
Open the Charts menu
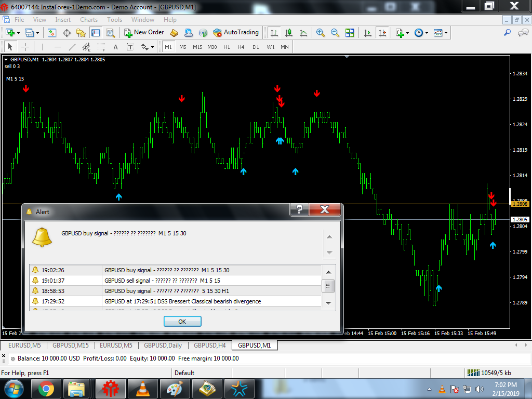click(x=89, y=20)
